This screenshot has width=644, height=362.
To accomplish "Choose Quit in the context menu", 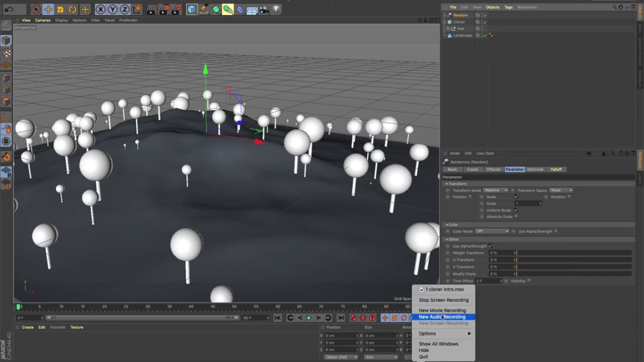I will [423, 357].
